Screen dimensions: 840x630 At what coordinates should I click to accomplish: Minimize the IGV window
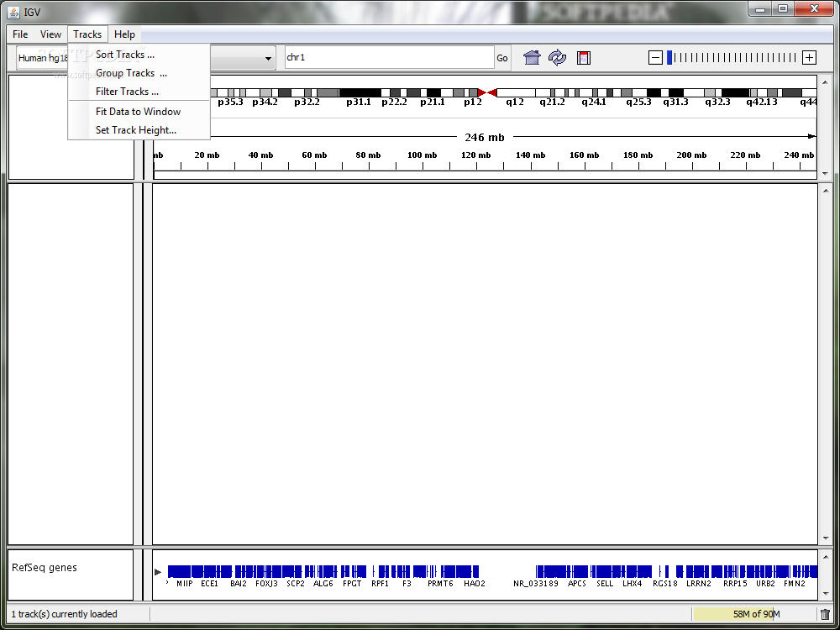[759, 9]
